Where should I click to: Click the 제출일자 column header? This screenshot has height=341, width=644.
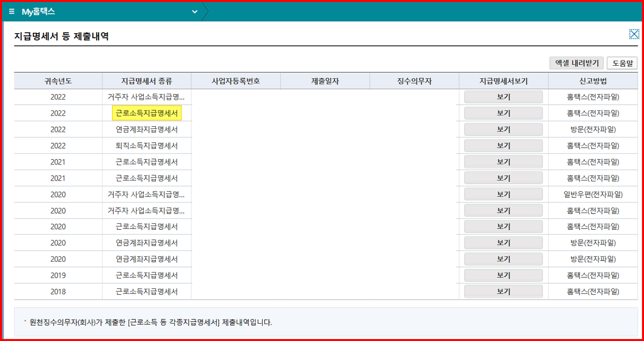click(x=325, y=81)
